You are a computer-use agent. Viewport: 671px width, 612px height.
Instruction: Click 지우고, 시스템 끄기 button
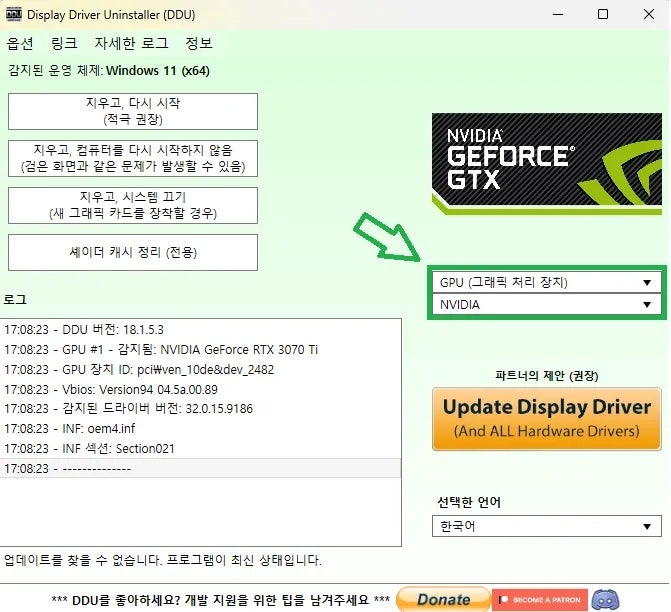pos(133,205)
